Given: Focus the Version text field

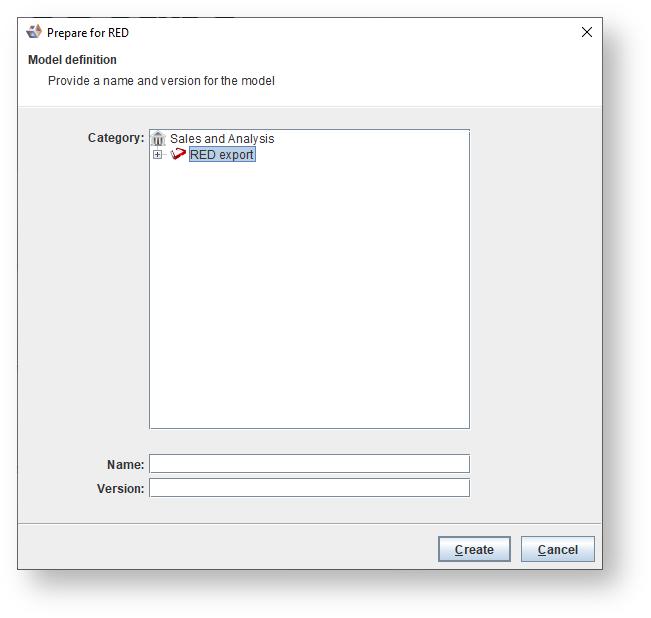Looking at the screenshot, I should [309, 488].
